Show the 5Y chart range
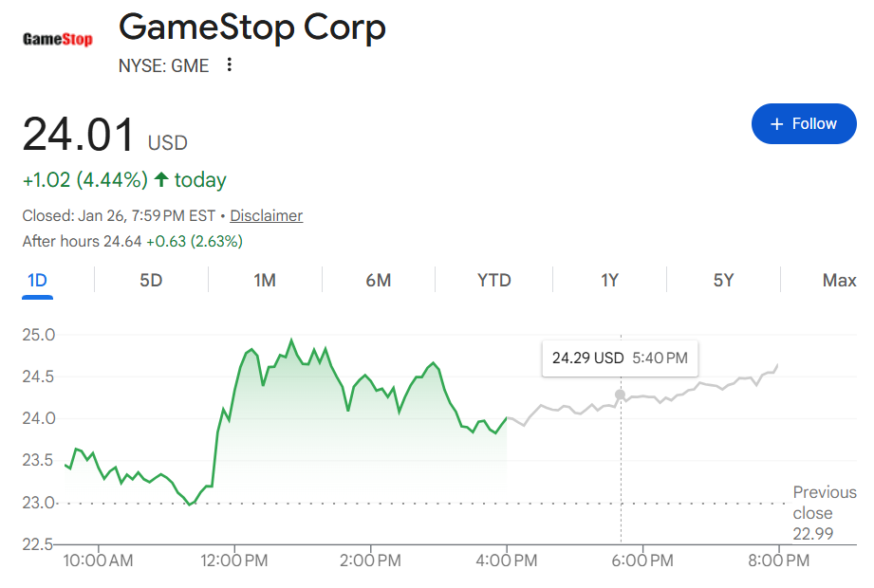874x588 pixels. tap(723, 280)
